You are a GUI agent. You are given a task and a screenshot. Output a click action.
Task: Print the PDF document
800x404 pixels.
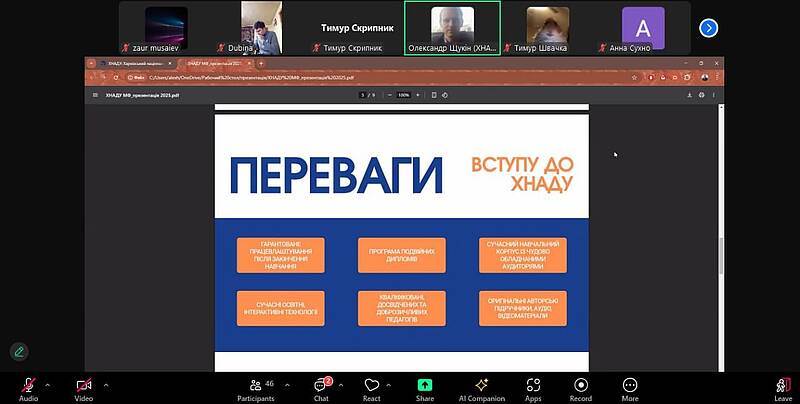(x=702, y=95)
